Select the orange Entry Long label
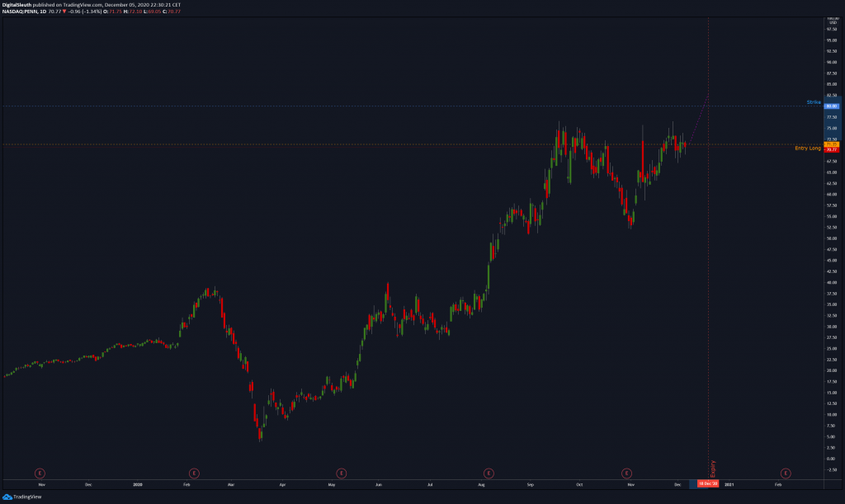Viewport: 845px width, 504px height. pos(807,148)
